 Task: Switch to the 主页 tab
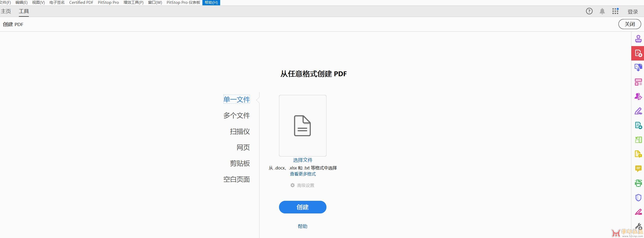point(6,11)
